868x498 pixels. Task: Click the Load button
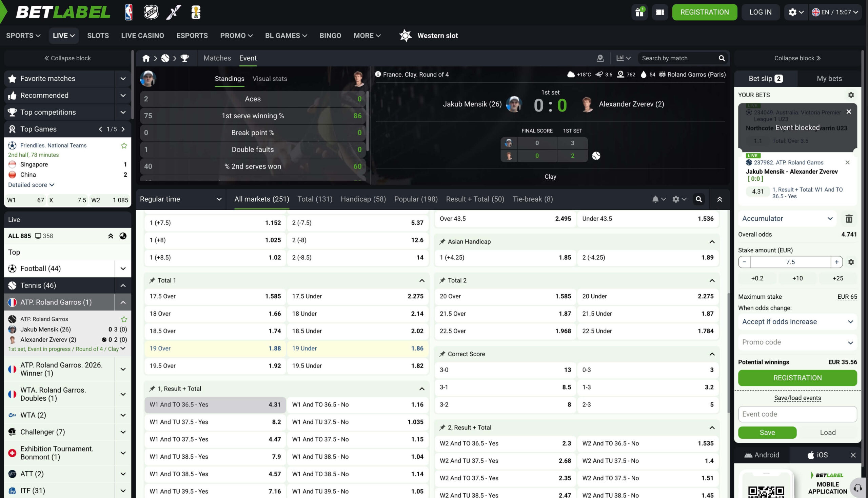tap(828, 433)
